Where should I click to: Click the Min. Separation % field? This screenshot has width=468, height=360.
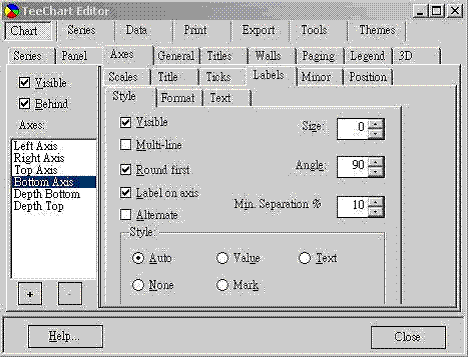(353, 207)
